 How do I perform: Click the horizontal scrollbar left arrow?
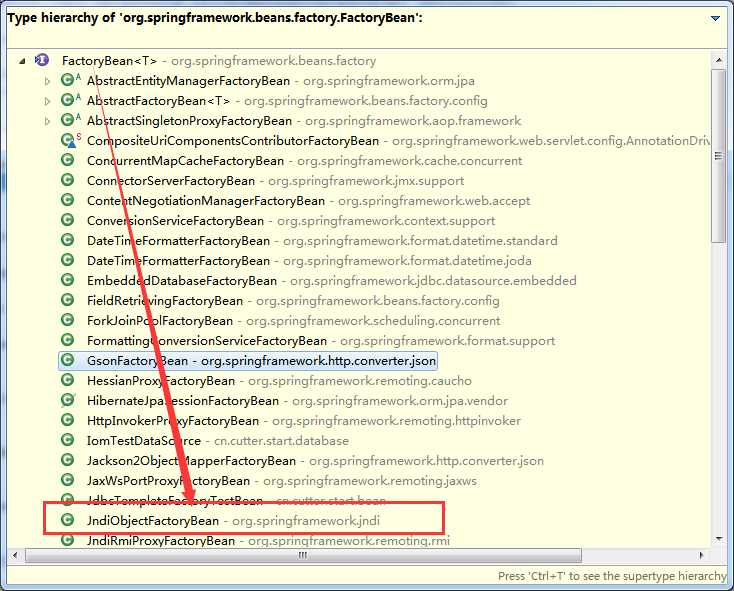tap(15, 555)
